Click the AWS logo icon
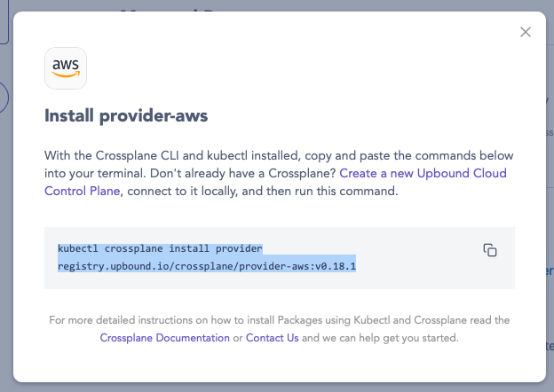 [66, 68]
